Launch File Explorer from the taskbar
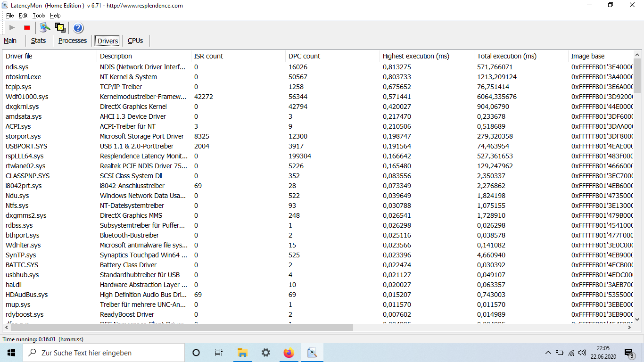 tap(242, 353)
